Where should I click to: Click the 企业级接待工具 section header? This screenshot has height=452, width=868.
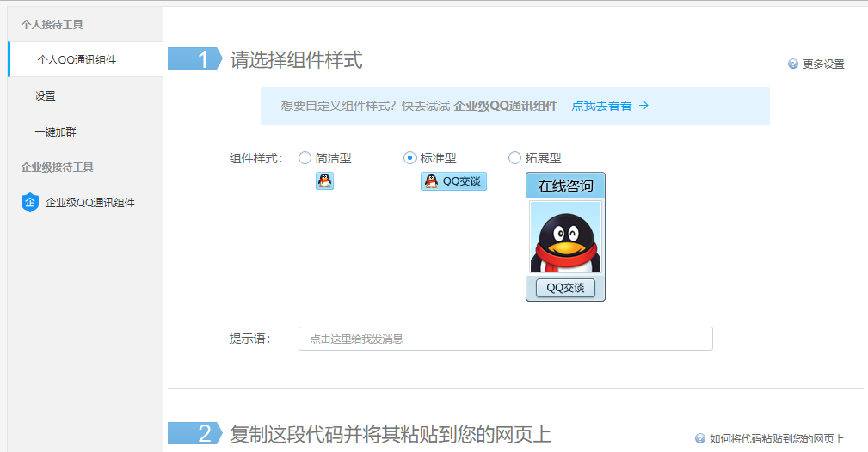[x=57, y=167]
